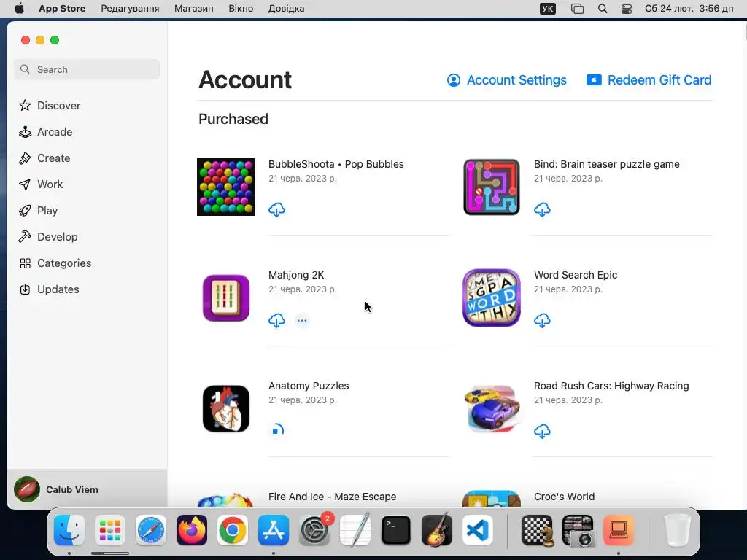Click the menu bar date and time
The image size is (747, 560).
pyautogui.click(x=689, y=9)
